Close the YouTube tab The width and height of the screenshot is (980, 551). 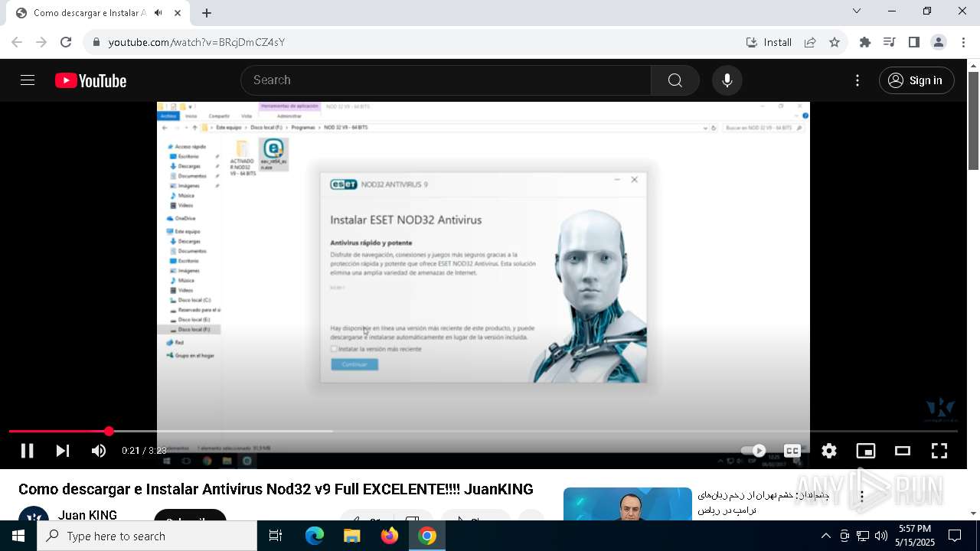coord(178,13)
